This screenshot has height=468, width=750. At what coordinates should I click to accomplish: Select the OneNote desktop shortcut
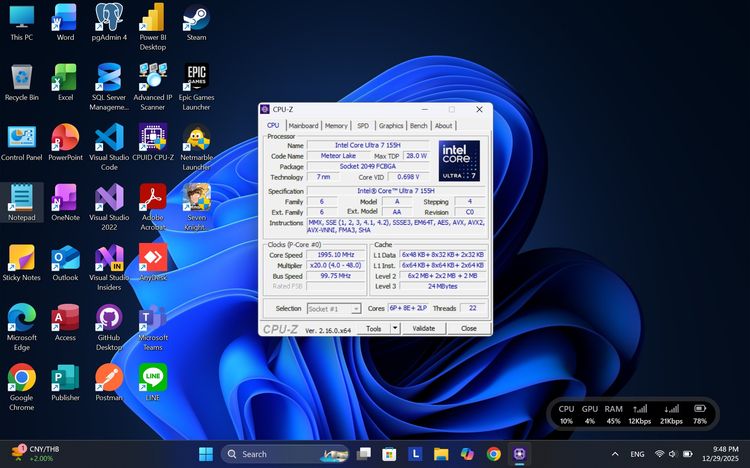coord(65,202)
